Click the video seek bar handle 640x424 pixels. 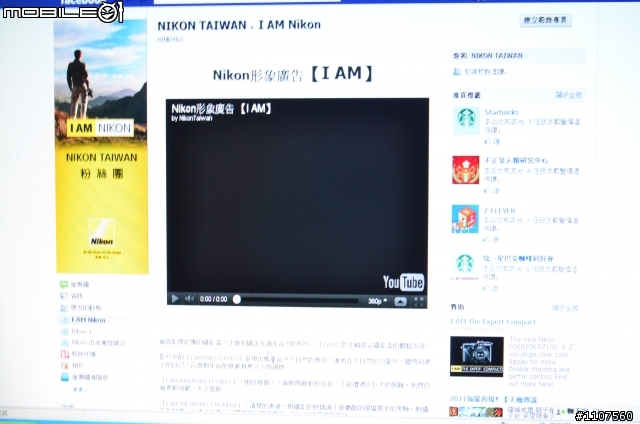pos(237,300)
